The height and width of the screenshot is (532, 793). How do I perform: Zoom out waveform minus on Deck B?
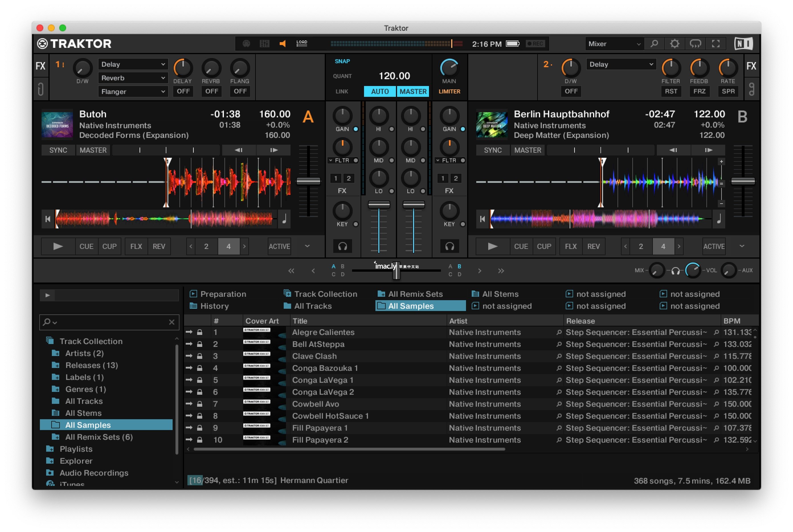click(722, 204)
